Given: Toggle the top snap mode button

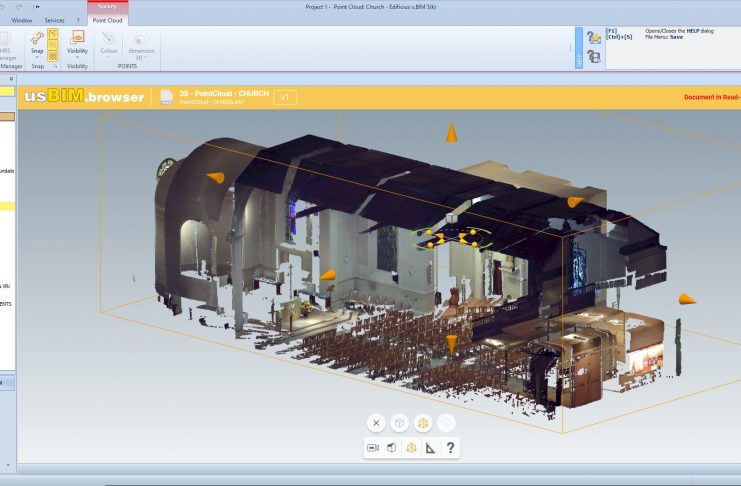Looking at the screenshot, I should [53, 34].
